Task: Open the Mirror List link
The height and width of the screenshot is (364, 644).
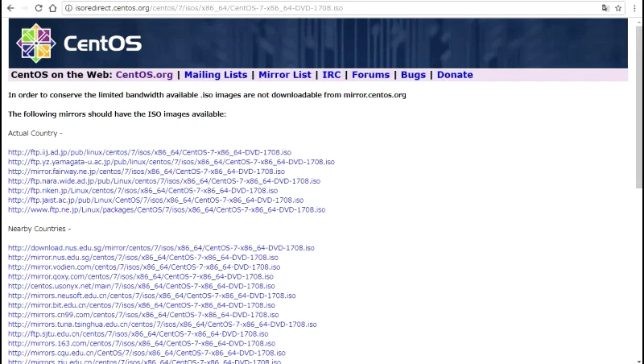Action: (285, 75)
